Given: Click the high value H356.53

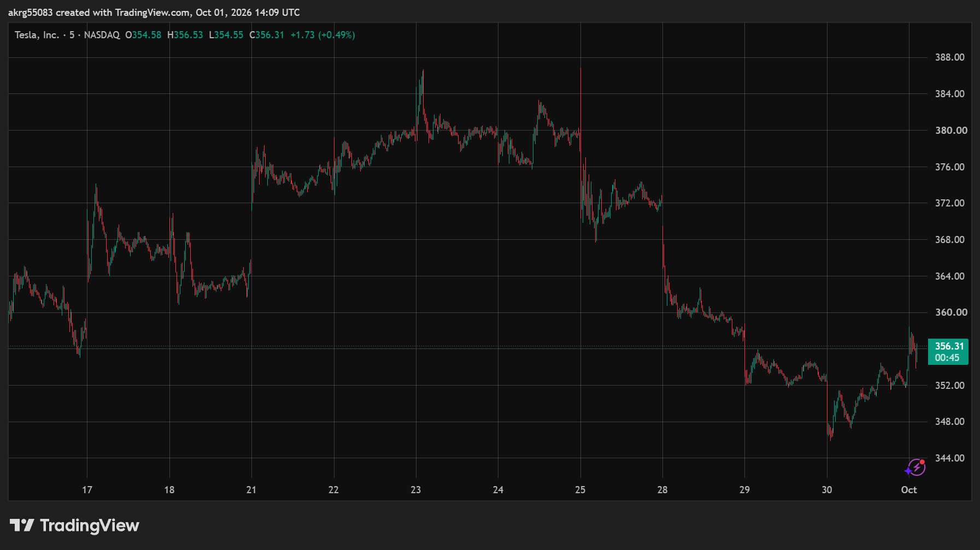Looking at the screenshot, I should (x=185, y=35).
